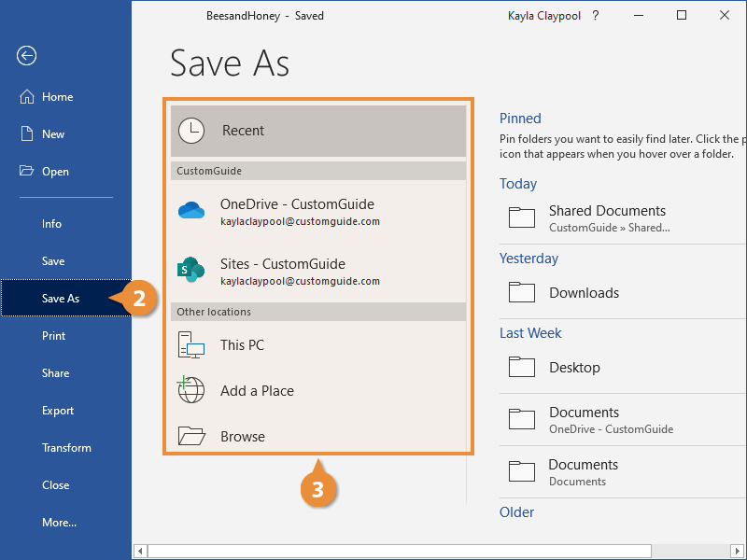Select the OneDrive cloud icon
The image size is (747, 560).
191,211
